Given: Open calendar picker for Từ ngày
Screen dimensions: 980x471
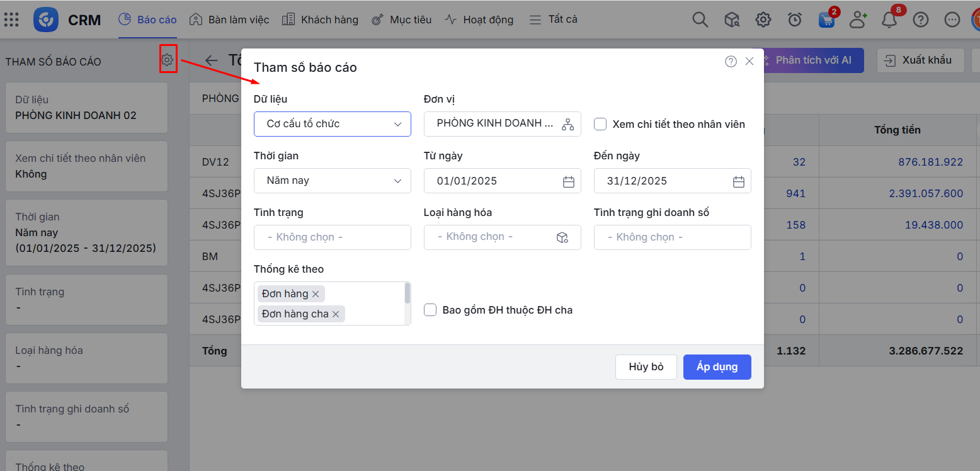Looking at the screenshot, I should tap(568, 181).
